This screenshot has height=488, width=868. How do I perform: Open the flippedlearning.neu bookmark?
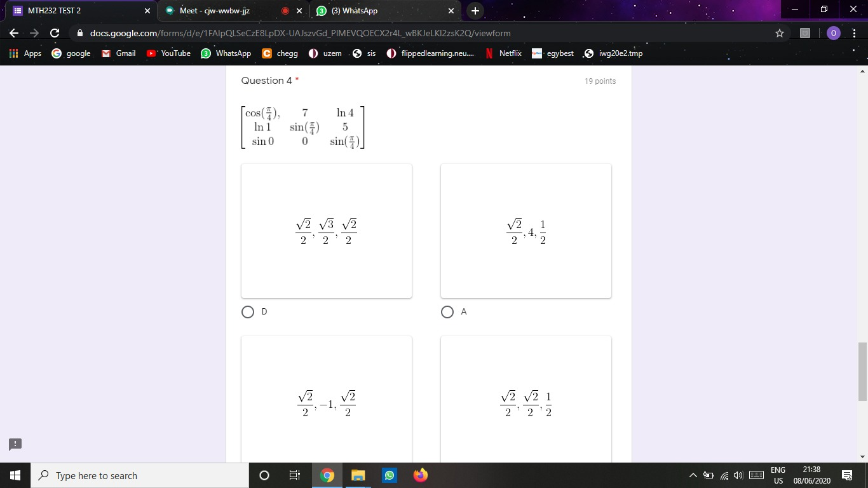[430, 53]
